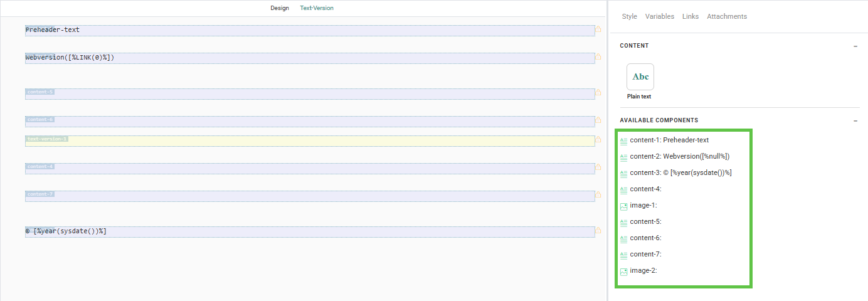868x301 pixels.
Task: Click the image-1 component icon
Action: (x=623, y=206)
